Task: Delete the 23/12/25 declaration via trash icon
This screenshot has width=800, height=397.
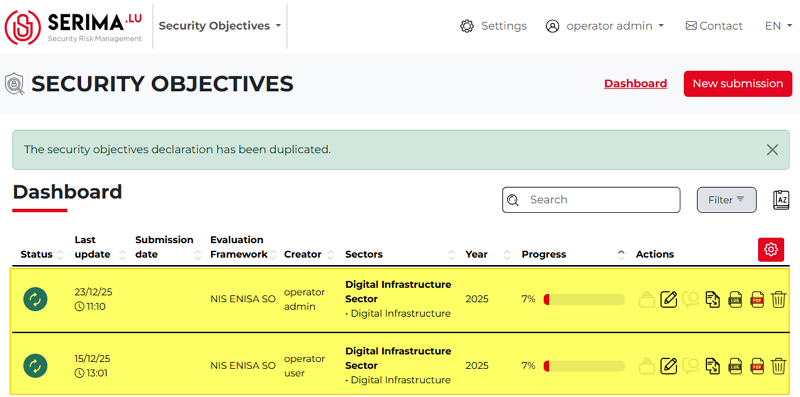Action: [778, 299]
